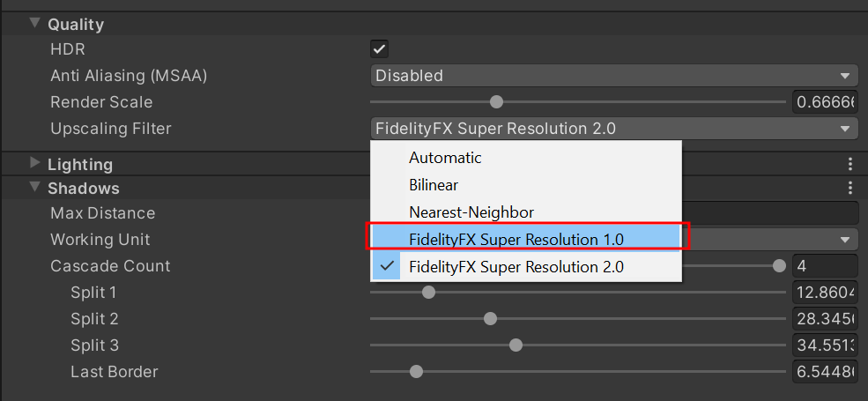868x401 pixels.
Task: Click the Split 3 slider handle
Action: (516, 345)
